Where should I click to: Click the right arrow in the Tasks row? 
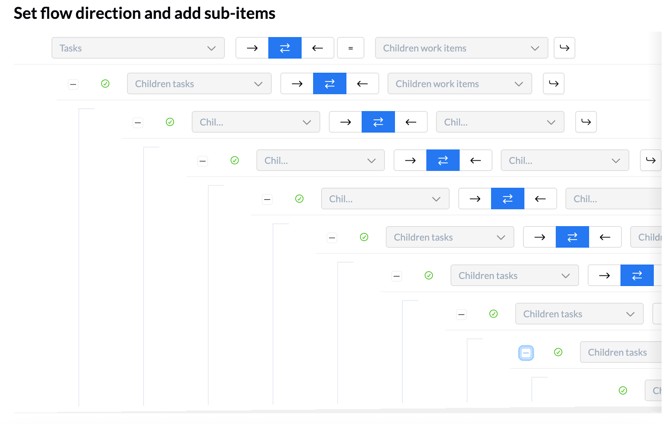pyautogui.click(x=252, y=48)
